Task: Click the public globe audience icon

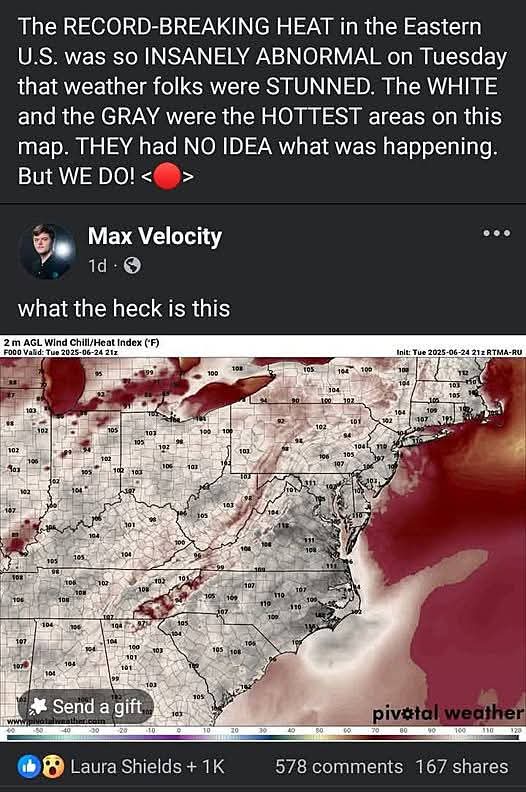Action: tap(132, 266)
